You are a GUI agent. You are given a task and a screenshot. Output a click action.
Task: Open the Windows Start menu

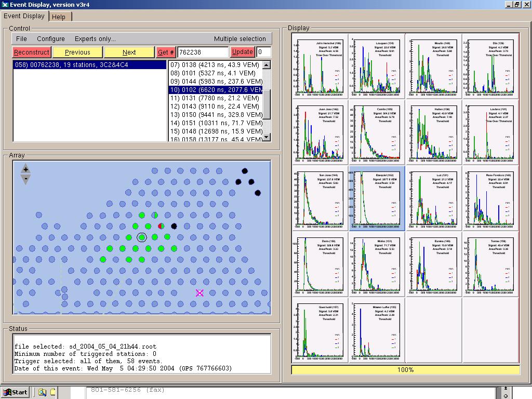point(15,392)
